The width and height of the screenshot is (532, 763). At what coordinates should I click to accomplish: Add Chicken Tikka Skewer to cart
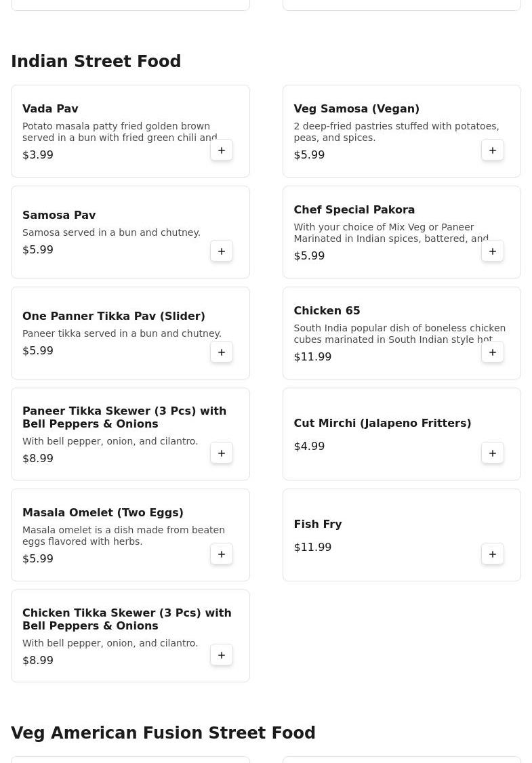point(222,655)
